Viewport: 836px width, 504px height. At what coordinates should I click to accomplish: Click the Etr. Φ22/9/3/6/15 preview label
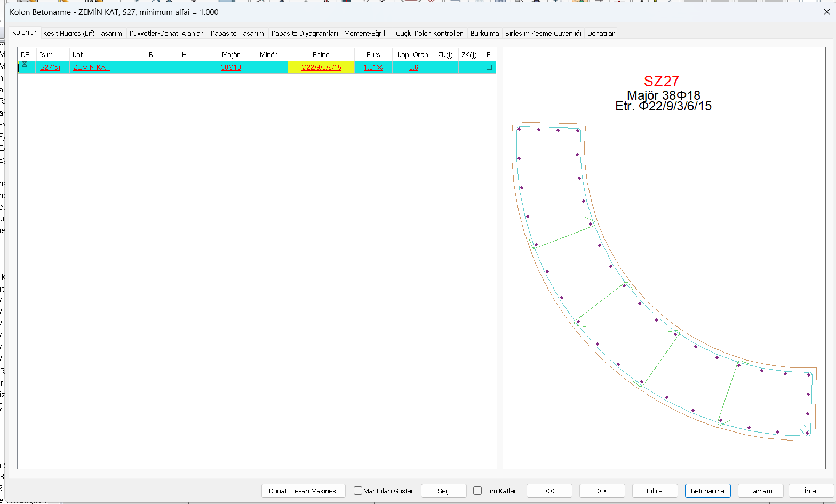pos(664,106)
